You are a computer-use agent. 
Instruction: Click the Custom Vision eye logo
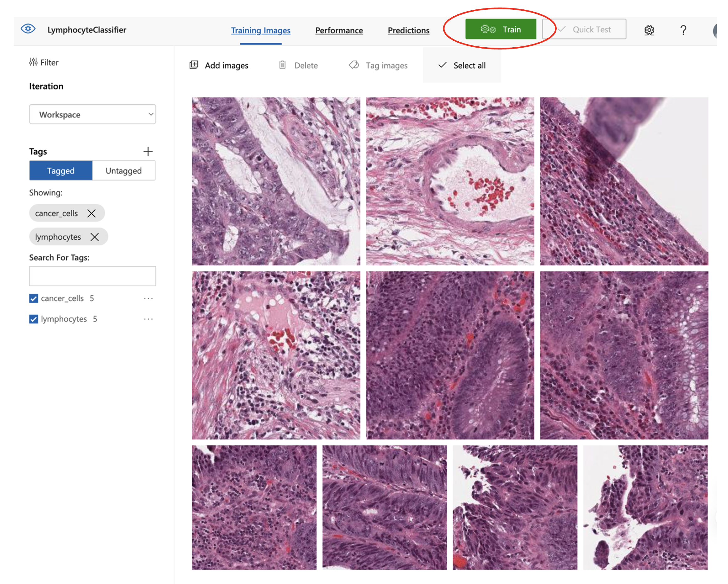[28, 29]
